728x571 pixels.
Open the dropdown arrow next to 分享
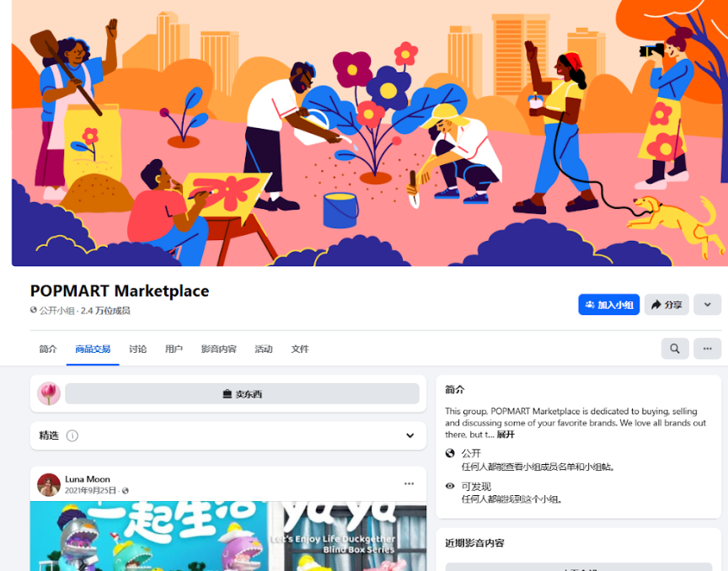point(707,305)
